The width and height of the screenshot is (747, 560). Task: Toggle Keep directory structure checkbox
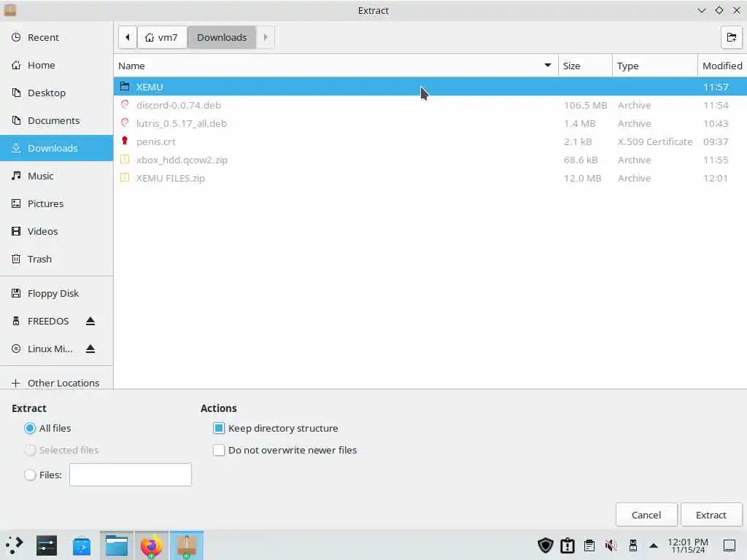pyautogui.click(x=219, y=428)
